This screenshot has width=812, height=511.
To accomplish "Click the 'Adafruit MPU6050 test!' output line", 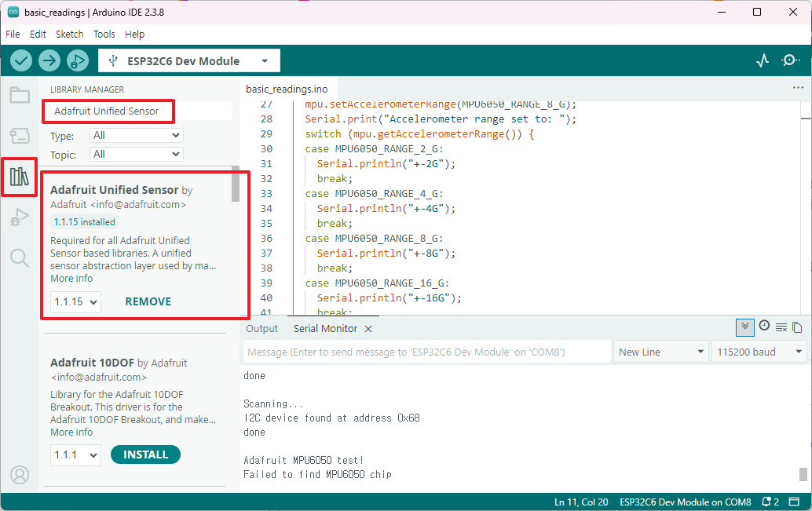I will pyautogui.click(x=303, y=460).
